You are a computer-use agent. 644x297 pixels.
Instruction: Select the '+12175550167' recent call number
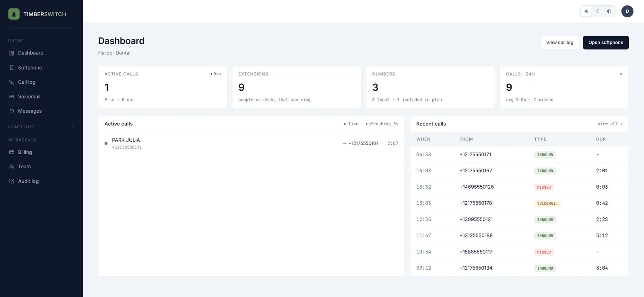(476, 171)
